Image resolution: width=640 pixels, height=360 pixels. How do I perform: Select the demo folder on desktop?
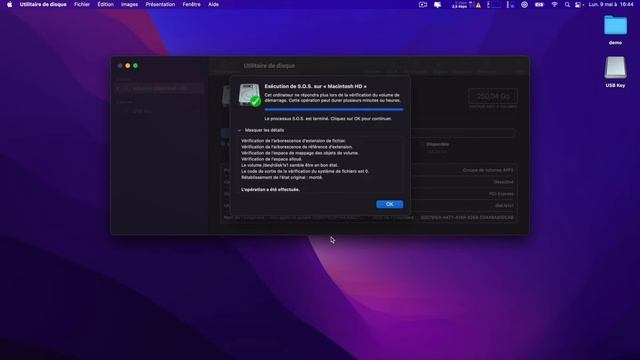pyautogui.click(x=615, y=30)
